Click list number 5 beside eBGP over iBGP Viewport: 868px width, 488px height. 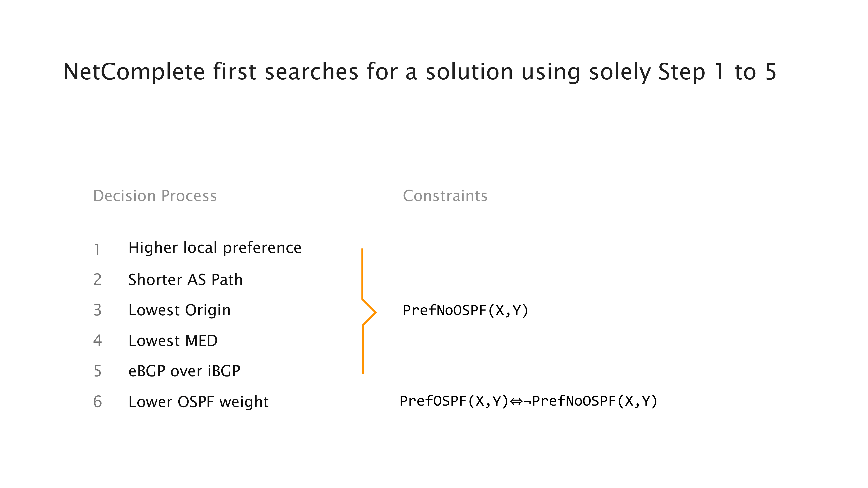point(97,371)
